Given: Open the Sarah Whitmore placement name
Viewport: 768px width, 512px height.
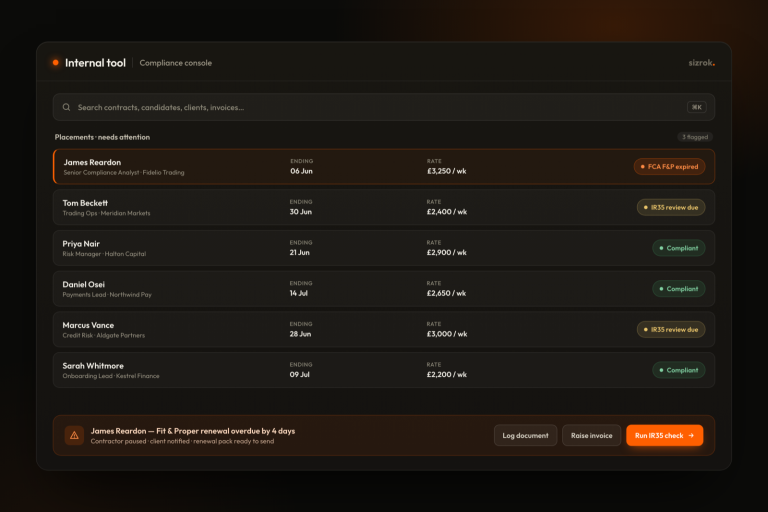Looking at the screenshot, I should click(93, 366).
